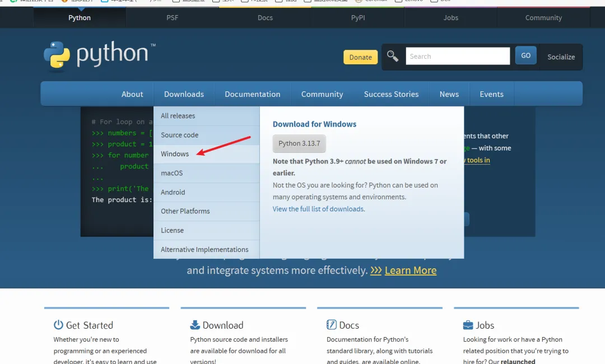
Task: Click the Jobs section heading
Action: (485, 325)
